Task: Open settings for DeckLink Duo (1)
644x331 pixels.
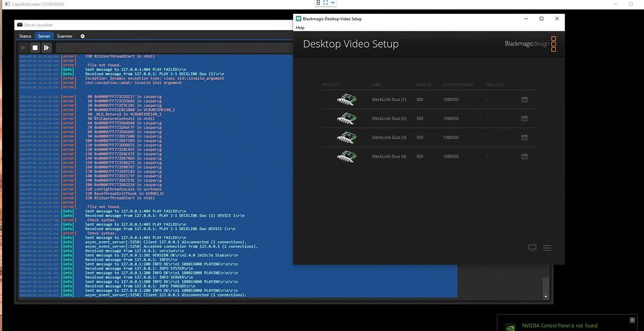Action: [524, 99]
